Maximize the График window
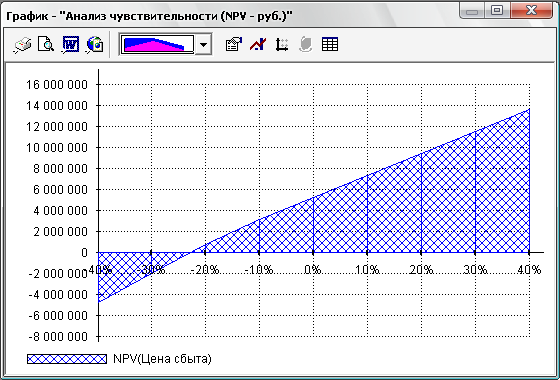This screenshot has height=380, width=560. (x=497, y=10)
